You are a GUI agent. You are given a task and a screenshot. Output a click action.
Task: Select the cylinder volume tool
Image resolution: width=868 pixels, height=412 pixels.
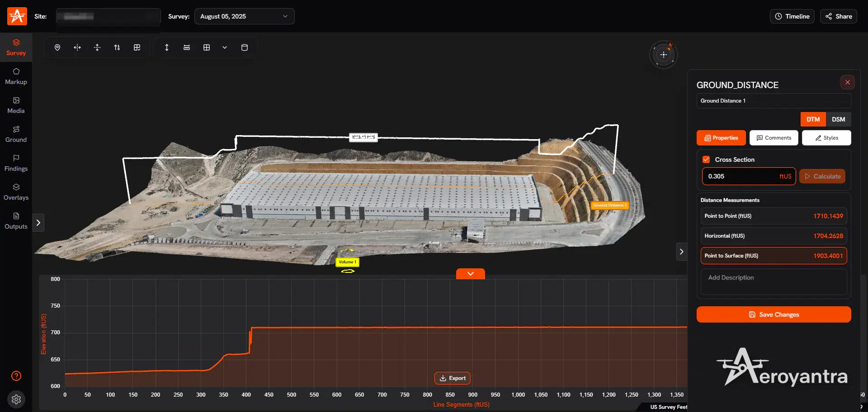click(245, 47)
